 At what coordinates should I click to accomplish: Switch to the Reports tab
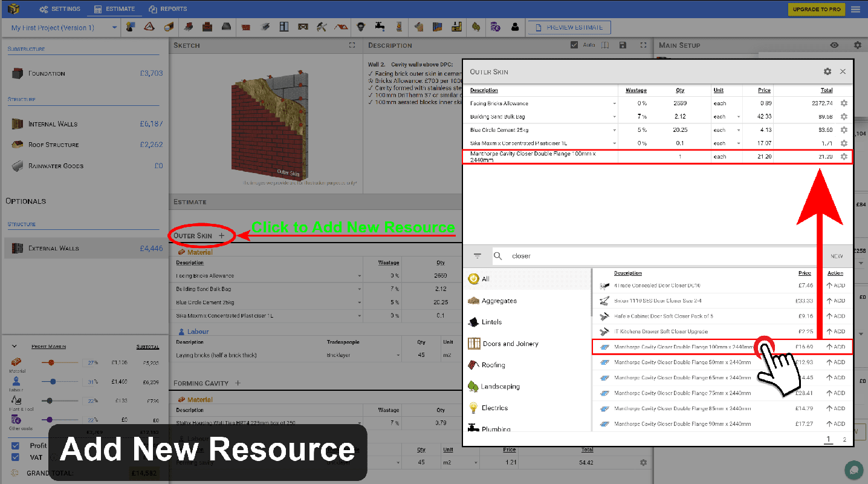click(168, 9)
